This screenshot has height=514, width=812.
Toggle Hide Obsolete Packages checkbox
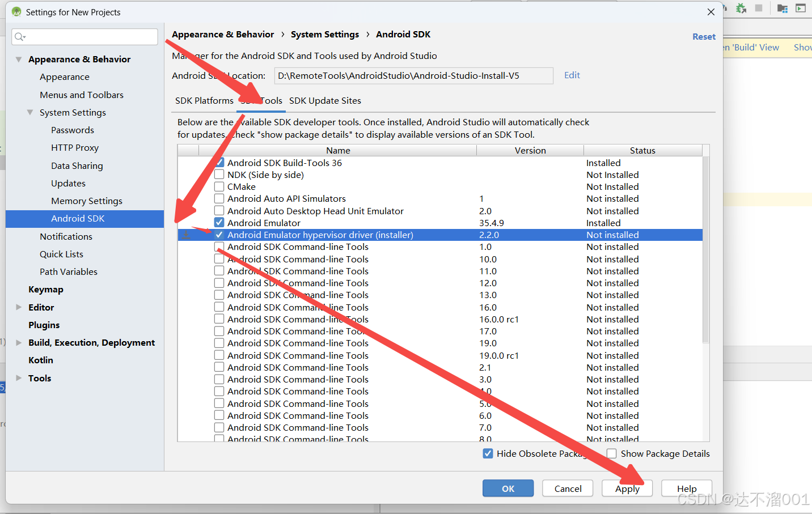coord(488,453)
